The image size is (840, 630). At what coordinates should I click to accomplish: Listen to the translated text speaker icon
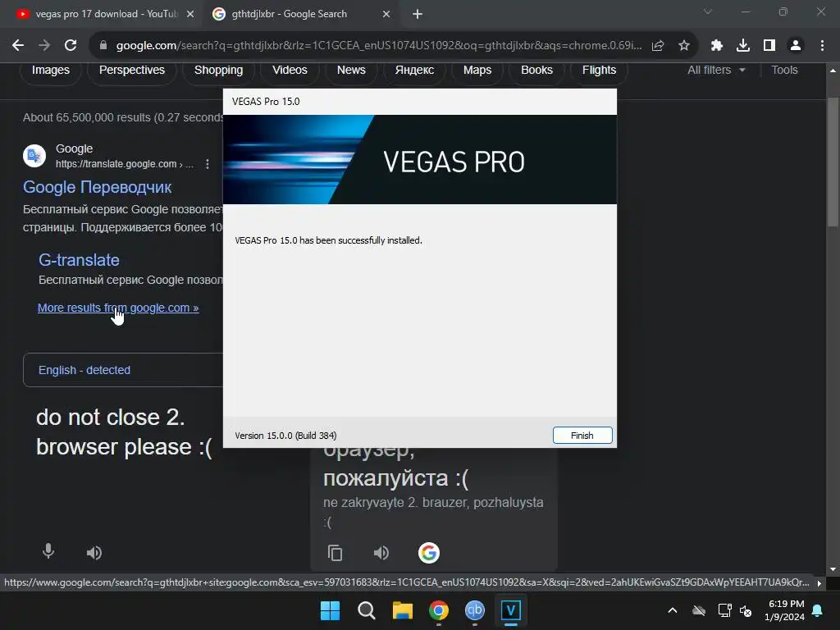[381, 553]
